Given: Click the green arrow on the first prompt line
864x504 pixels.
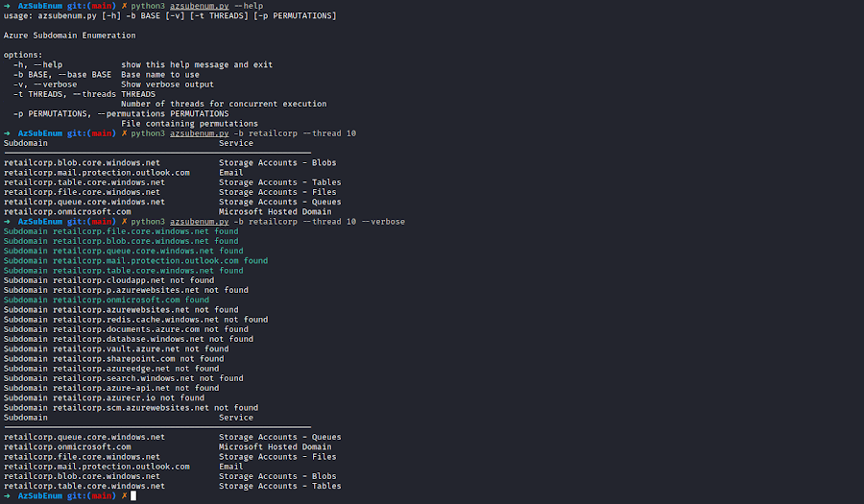Looking at the screenshot, I should 7,6.
